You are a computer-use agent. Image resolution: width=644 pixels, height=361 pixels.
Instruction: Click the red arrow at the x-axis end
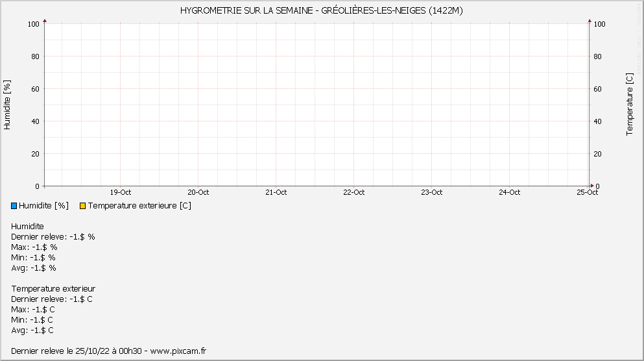(x=591, y=186)
